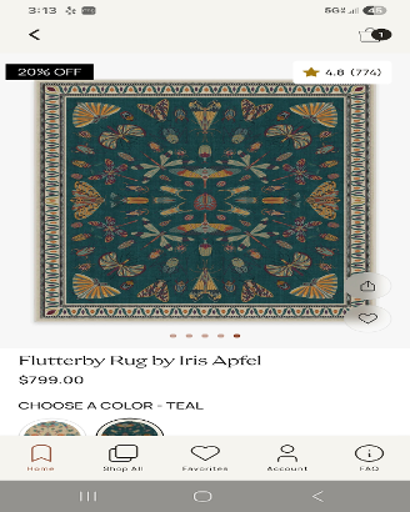
Task: Tap the Android system back button
Action: tap(318, 496)
